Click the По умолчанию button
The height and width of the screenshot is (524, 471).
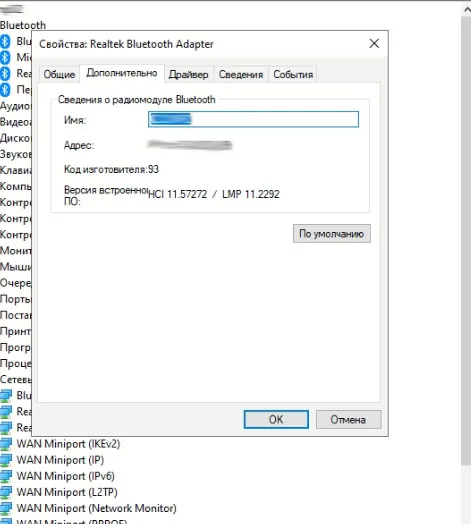coord(332,234)
